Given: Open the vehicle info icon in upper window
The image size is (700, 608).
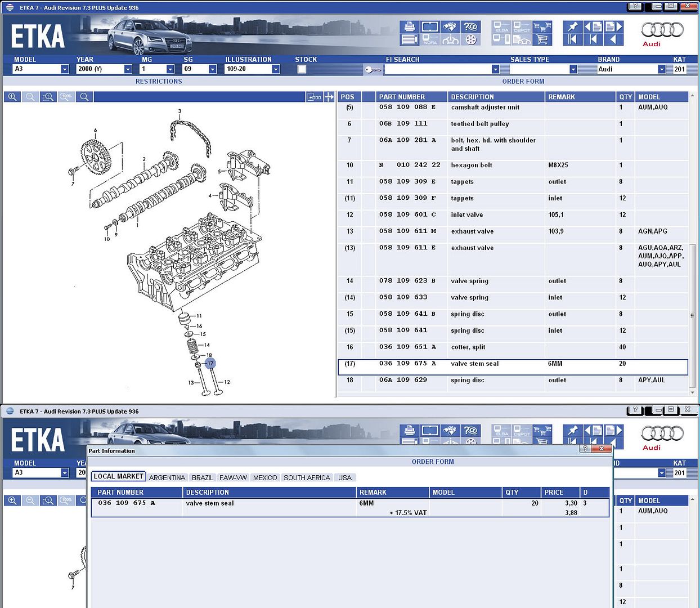Looking at the screenshot, I should coord(450,39).
